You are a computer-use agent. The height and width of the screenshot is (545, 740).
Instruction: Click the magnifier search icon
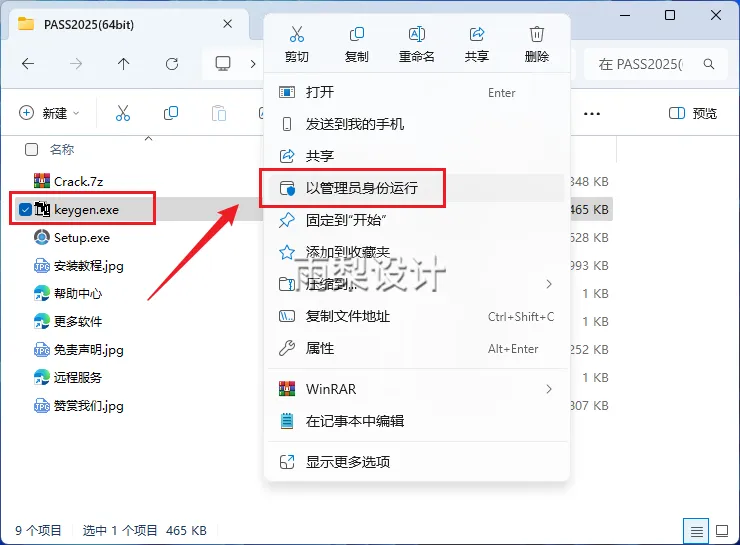pyautogui.click(x=709, y=64)
